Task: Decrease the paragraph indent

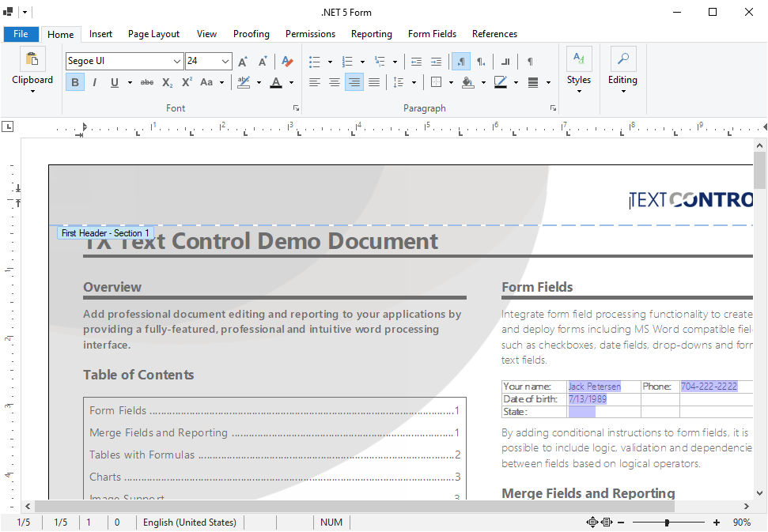Action: tap(416, 62)
